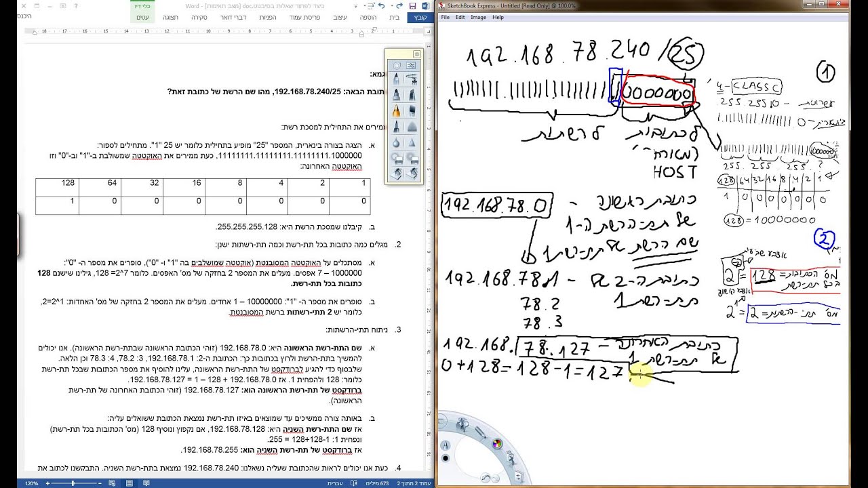Select the flood fill bucket tool
This screenshot has width=868, height=488.
tap(397, 174)
